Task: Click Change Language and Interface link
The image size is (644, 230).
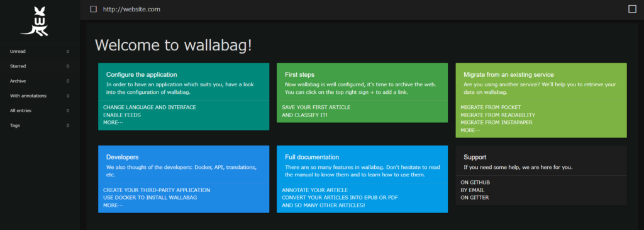Action: 150,107
